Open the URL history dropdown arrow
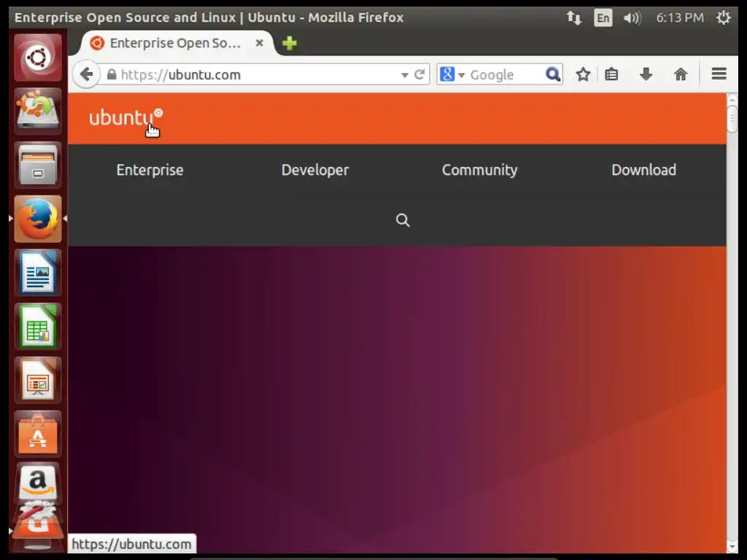The width and height of the screenshot is (747, 560). pyautogui.click(x=404, y=75)
